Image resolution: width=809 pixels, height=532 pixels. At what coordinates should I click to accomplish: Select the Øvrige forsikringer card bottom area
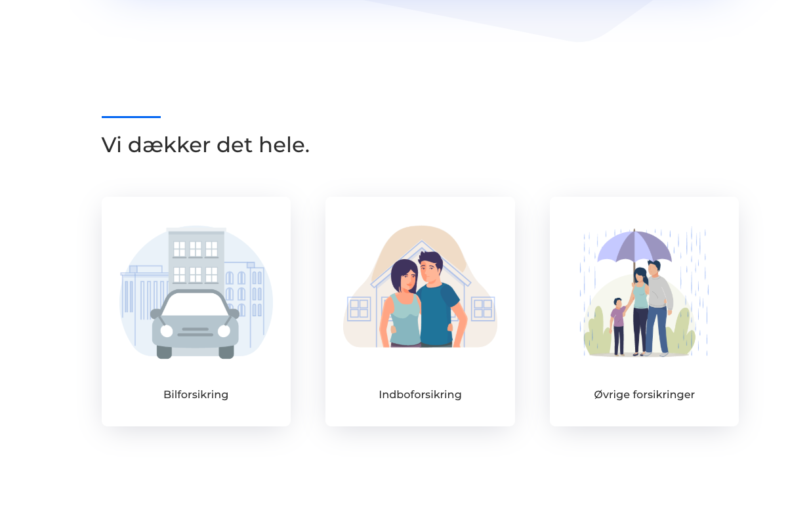pos(644,415)
